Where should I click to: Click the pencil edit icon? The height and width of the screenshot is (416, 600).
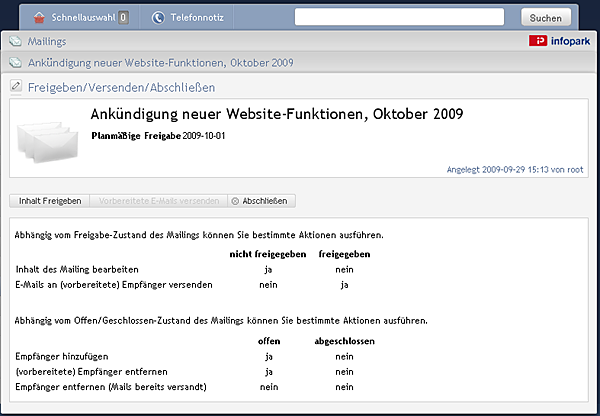[x=16, y=86]
